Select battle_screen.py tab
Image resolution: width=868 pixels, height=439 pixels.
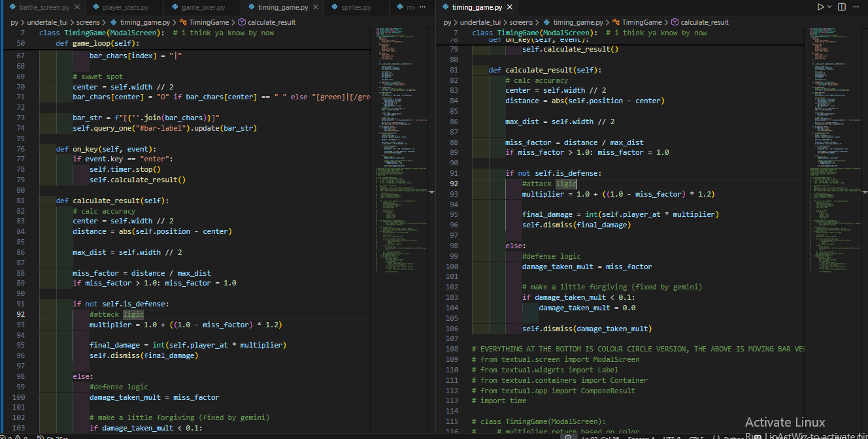pyautogui.click(x=44, y=7)
